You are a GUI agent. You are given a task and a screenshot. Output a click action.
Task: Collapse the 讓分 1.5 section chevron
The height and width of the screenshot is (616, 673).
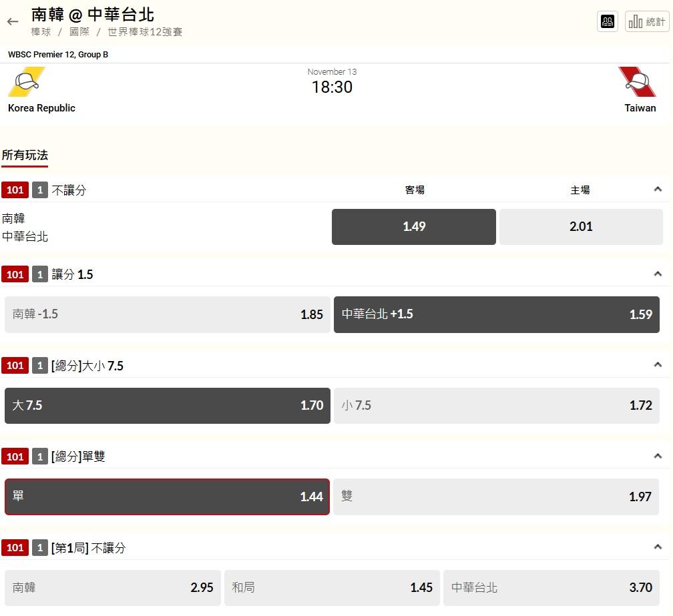[x=658, y=274]
